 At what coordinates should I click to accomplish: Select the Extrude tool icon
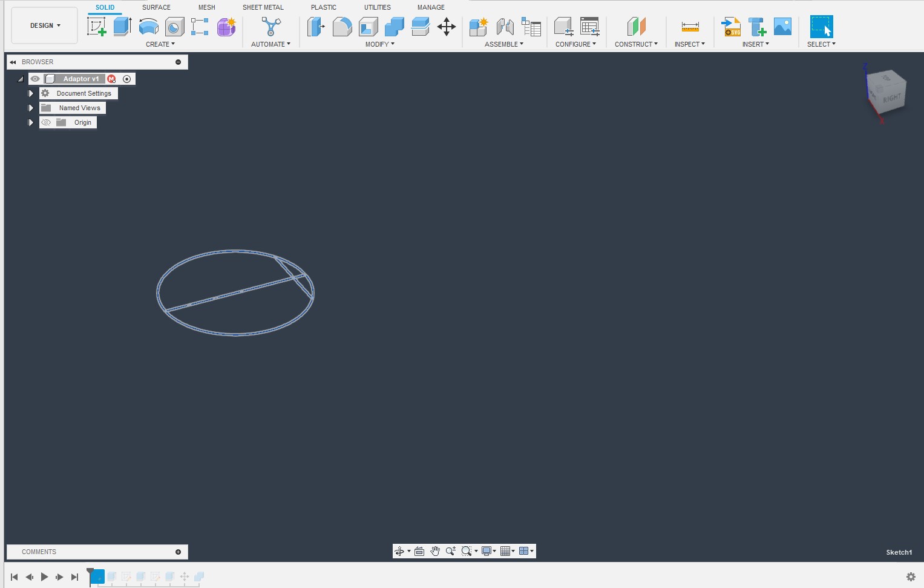(x=123, y=27)
